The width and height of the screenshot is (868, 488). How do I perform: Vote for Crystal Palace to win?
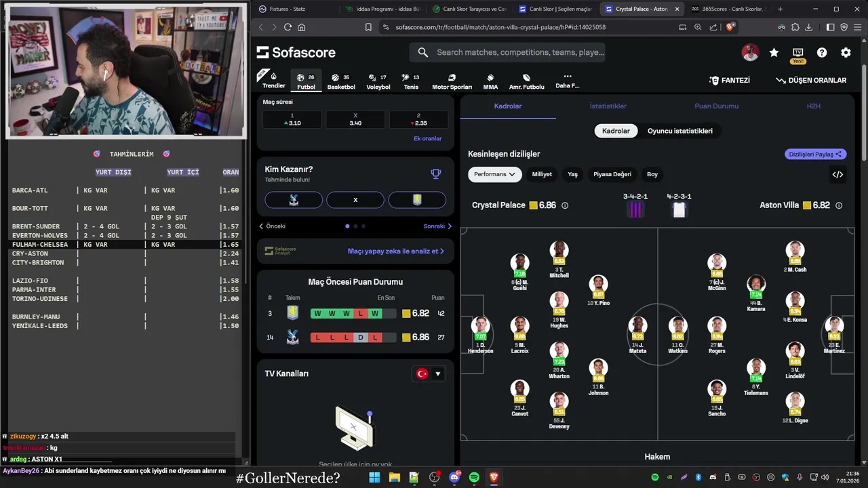(294, 200)
